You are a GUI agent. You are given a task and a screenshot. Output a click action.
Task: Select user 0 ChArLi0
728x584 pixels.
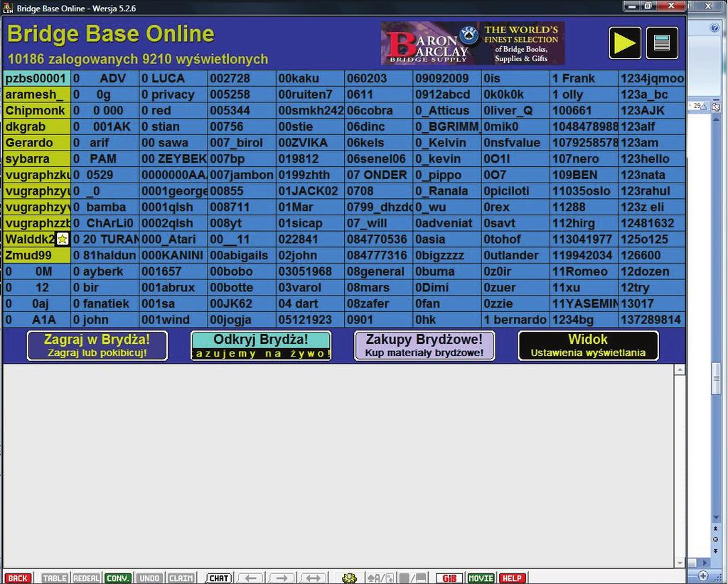pos(105,223)
